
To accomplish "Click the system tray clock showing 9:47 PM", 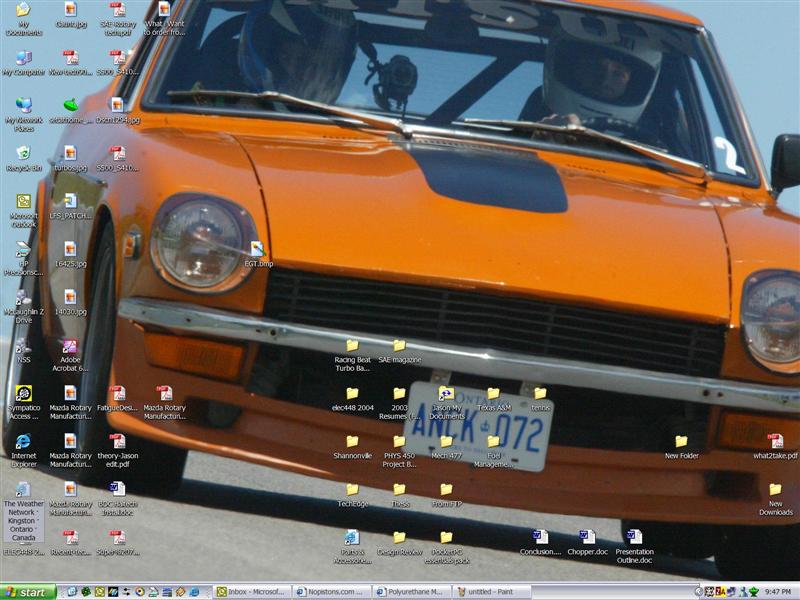I will [x=777, y=592].
